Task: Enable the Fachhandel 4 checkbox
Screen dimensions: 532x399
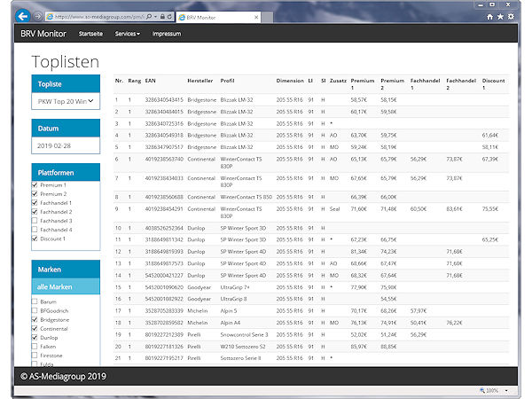Action: point(35,230)
